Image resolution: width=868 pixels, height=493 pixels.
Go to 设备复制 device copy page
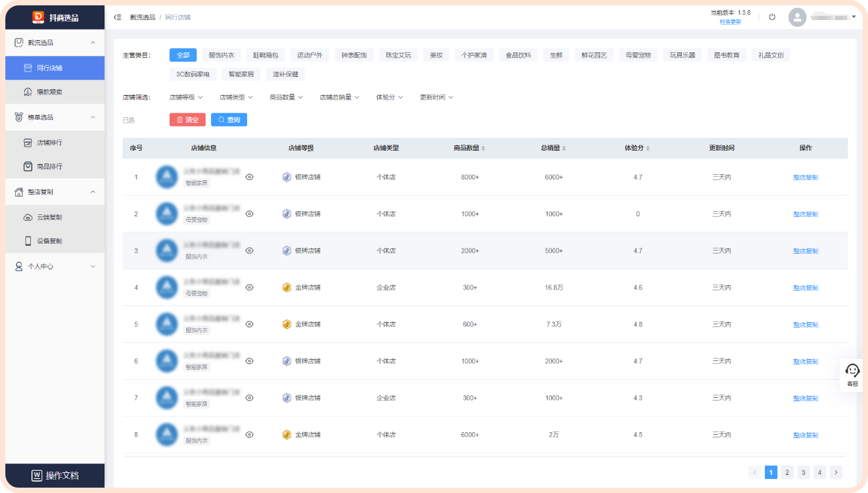48,241
